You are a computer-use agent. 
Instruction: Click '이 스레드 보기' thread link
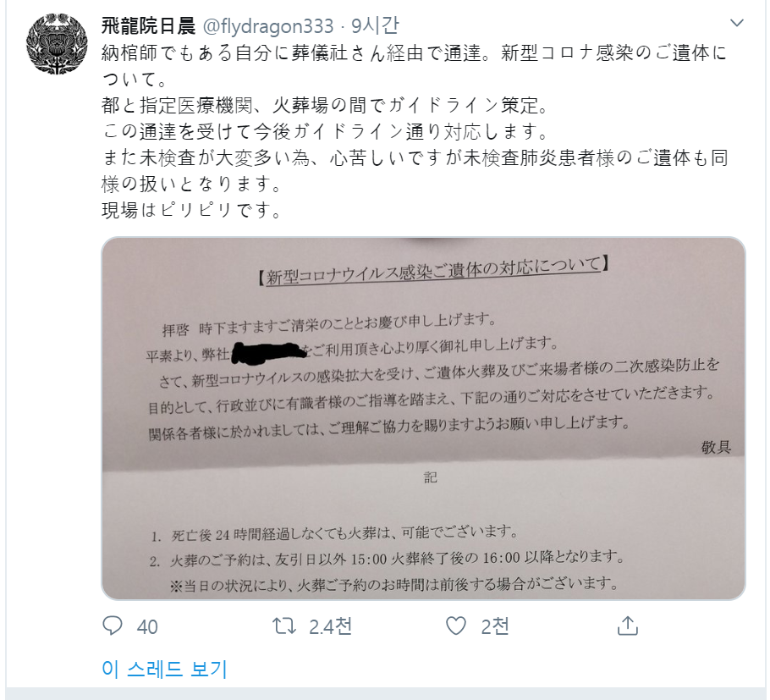(164, 669)
